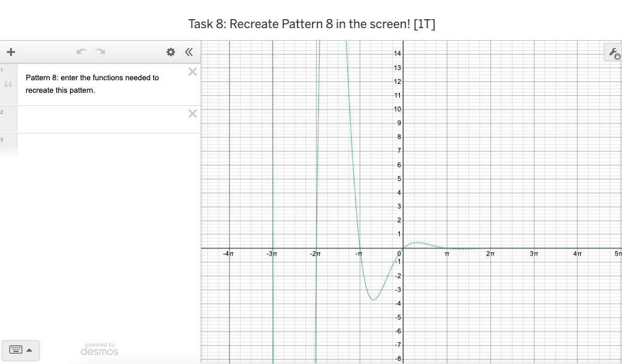The height and width of the screenshot is (364, 622).
Task: Click the π label on the x-axis
Action: point(447,254)
